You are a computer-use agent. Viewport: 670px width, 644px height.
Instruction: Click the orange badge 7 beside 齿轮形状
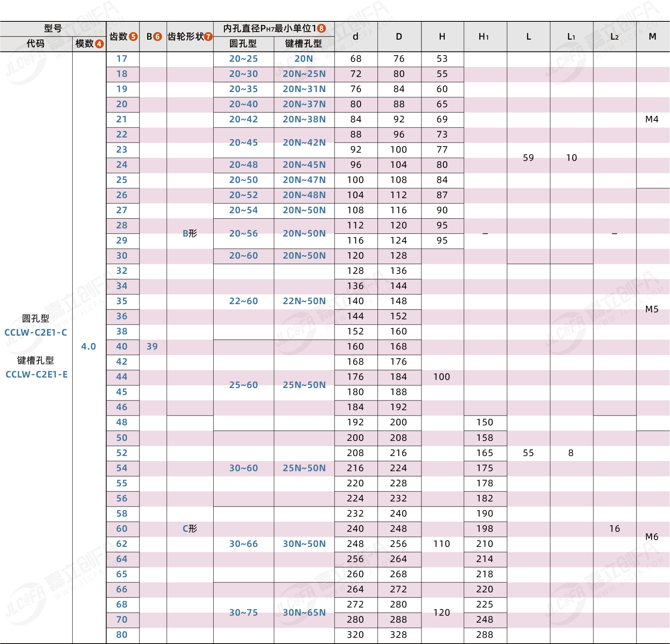(209, 37)
